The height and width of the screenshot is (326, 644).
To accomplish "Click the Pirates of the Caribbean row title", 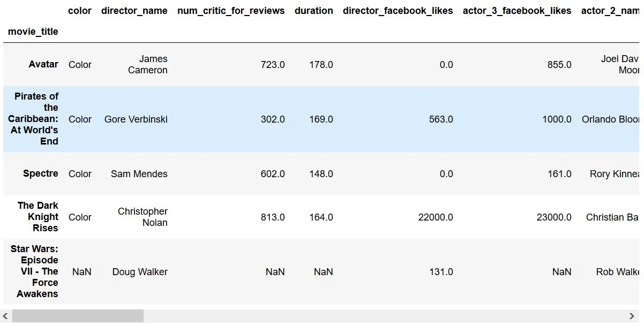I will 33,119.
